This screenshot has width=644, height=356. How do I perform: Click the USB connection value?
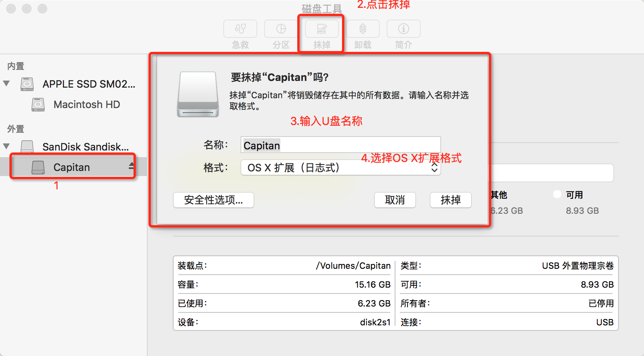[605, 322]
